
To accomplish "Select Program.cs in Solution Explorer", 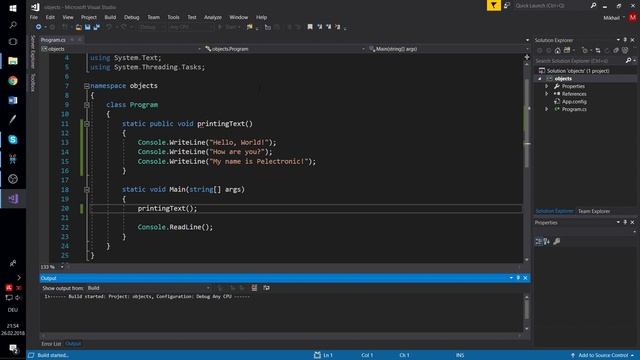I will (574, 109).
